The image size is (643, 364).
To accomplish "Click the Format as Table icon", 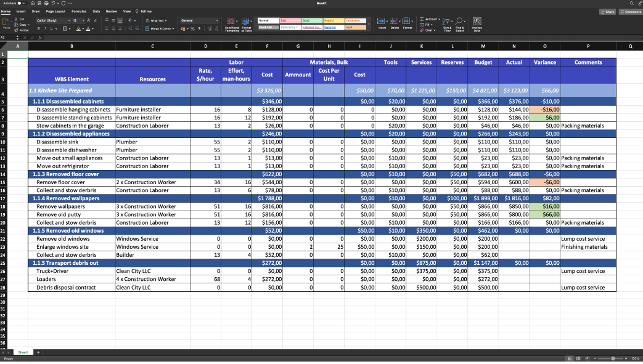I will point(246,25).
